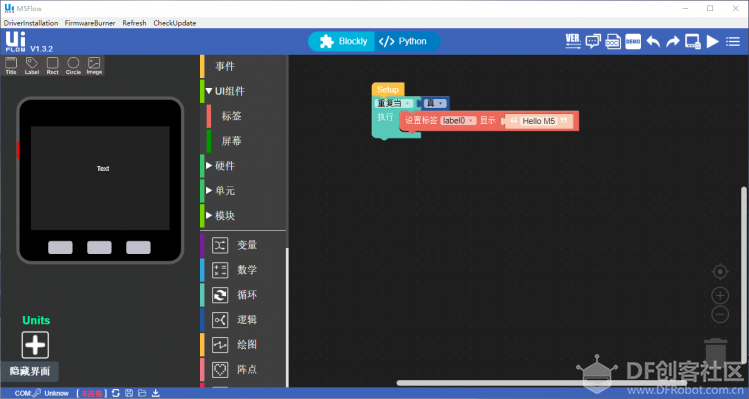Click the 隐藏界面 hide interface button
The height and width of the screenshot is (399, 749).
30,371
